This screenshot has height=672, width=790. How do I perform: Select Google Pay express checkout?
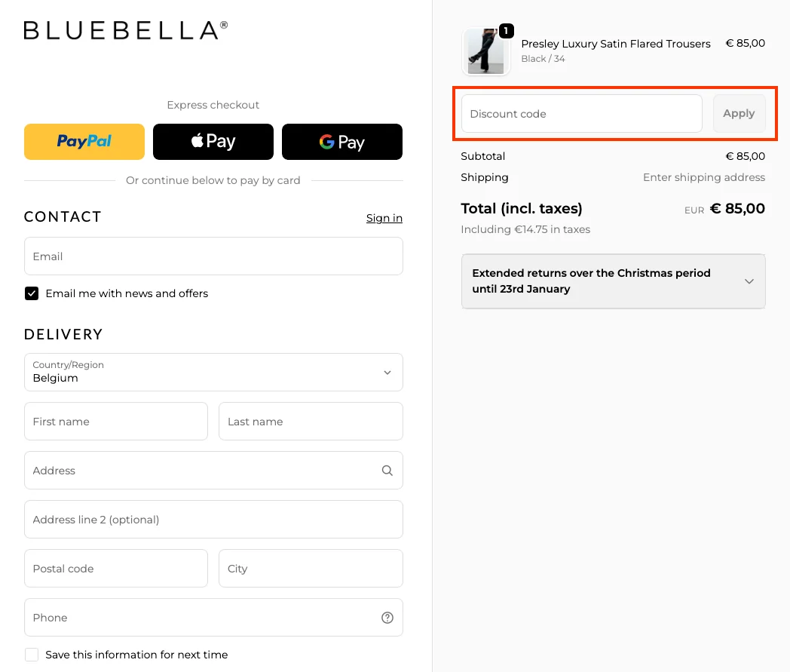[x=342, y=142]
